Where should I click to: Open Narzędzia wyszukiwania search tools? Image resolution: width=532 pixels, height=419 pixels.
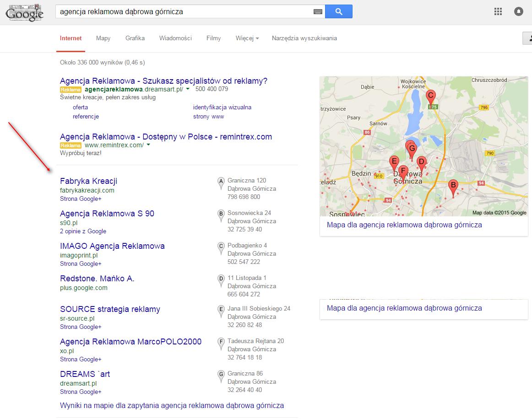coord(304,38)
